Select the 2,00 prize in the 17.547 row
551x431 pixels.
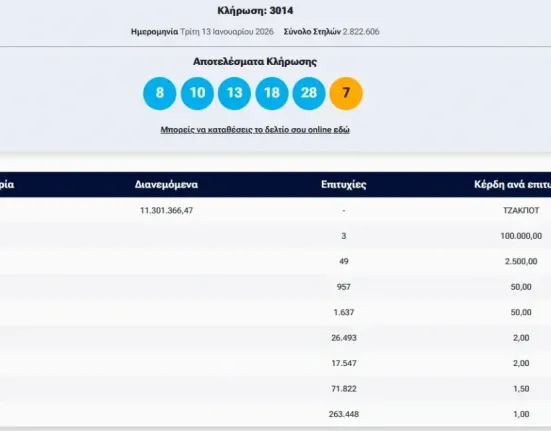click(x=521, y=363)
